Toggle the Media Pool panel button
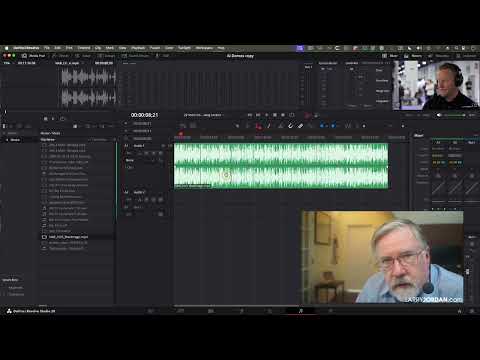The image size is (480, 360). 33,56
